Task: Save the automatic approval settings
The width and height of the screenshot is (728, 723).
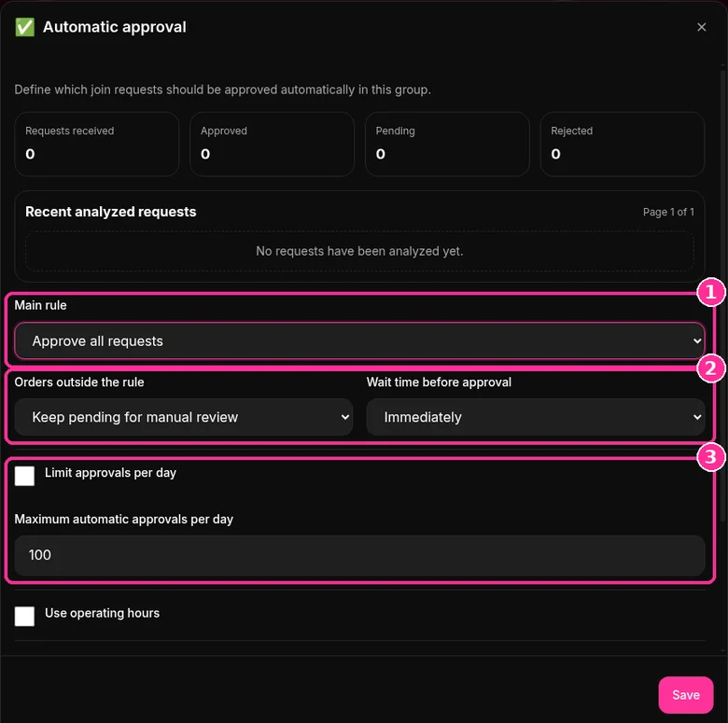Action: [685, 695]
